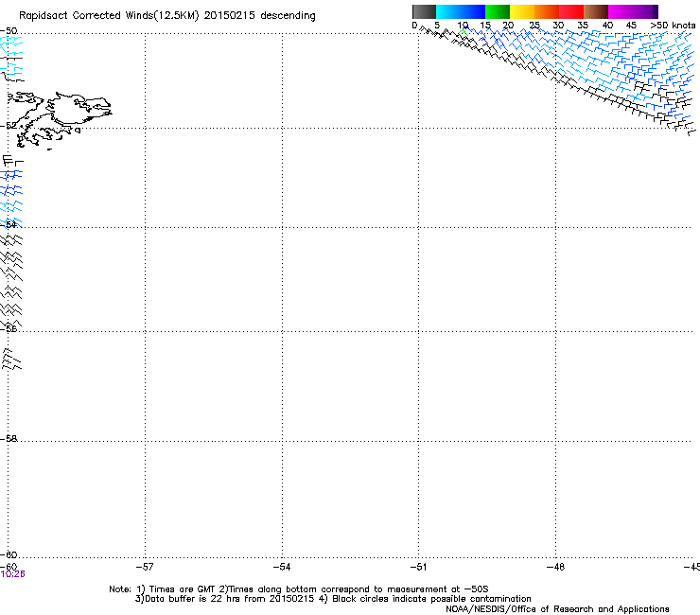Click the '-50' latitude axis label
This screenshot has width=700, height=615.
pyautogui.click(x=9, y=31)
